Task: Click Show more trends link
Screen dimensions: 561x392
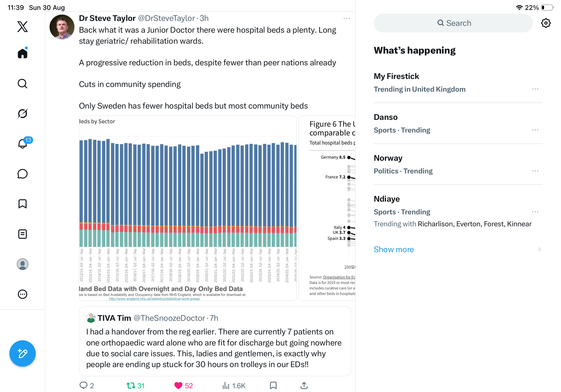Action: coord(394,249)
